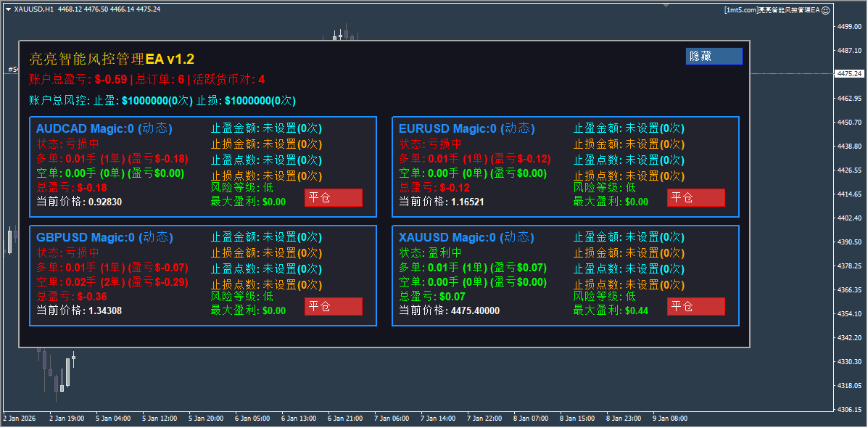Click the AUDCAD 止盈金额 setting row
The height and width of the screenshot is (428, 868).
click(x=265, y=128)
